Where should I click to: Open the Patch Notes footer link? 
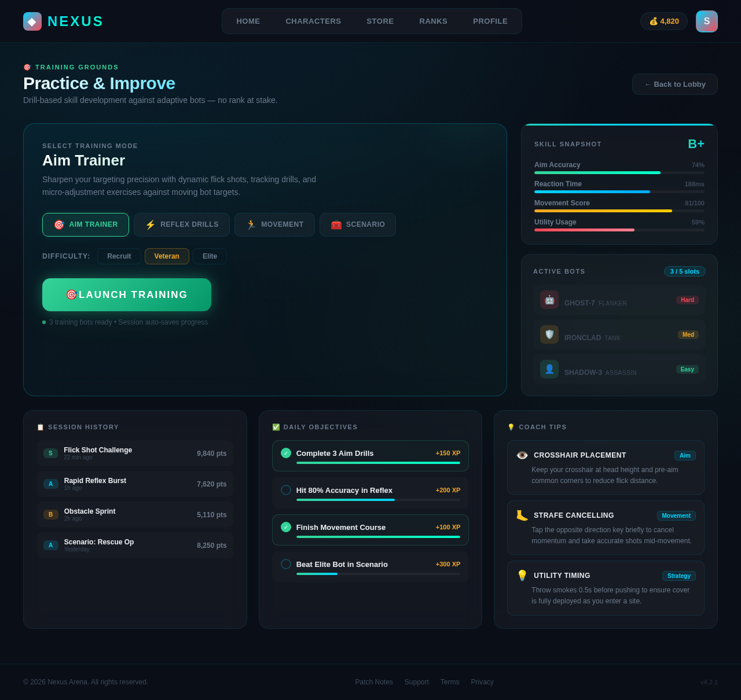(374, 682)
